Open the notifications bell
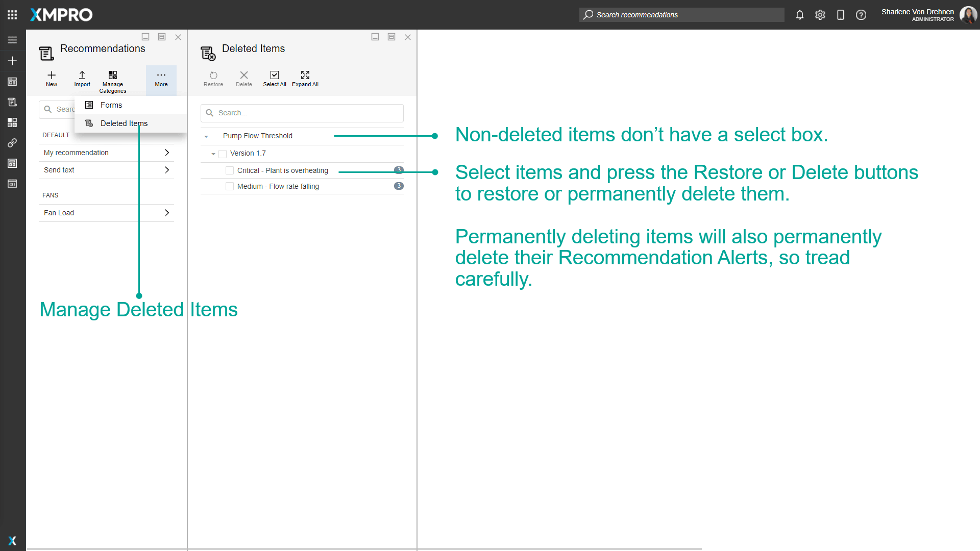 [800, 15]
